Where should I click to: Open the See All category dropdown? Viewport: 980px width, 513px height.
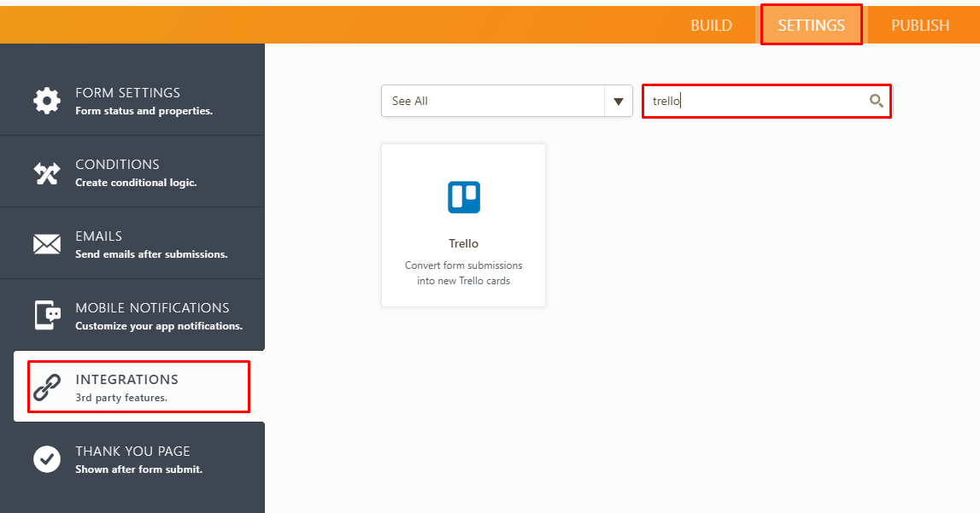coord(493,101)
